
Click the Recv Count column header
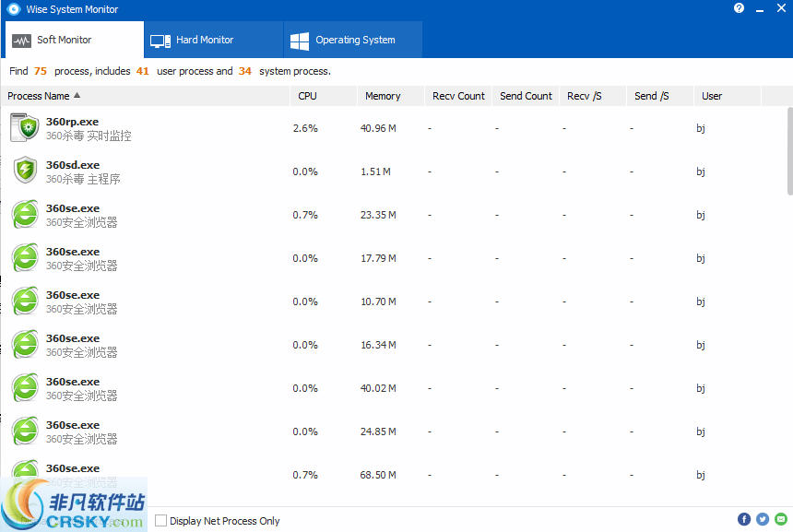(457, 95)
